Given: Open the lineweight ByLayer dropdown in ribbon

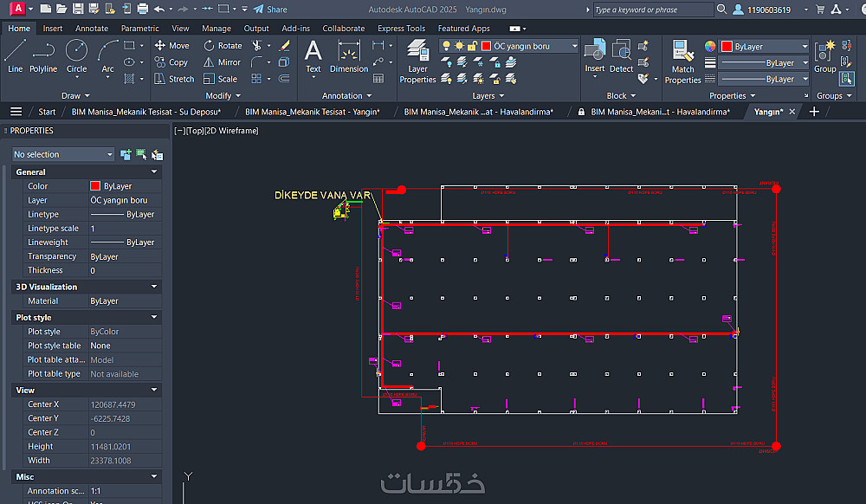Looking at the screenshot, I should pyautogui.click(x=765, y=62).
